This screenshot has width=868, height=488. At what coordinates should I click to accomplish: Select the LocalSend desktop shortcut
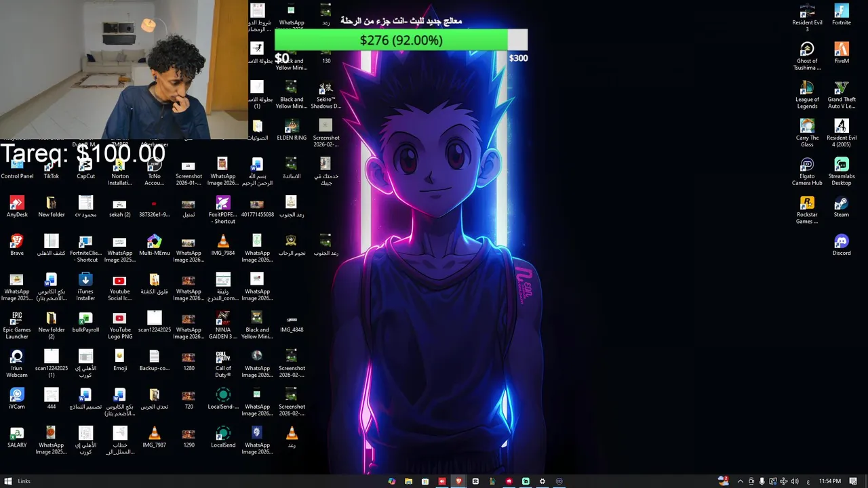(223, 438)
